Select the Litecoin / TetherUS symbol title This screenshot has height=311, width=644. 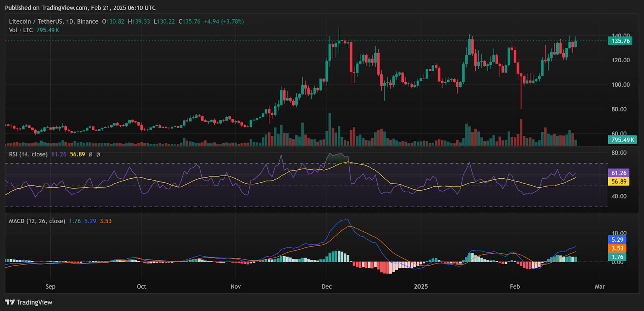54,21
